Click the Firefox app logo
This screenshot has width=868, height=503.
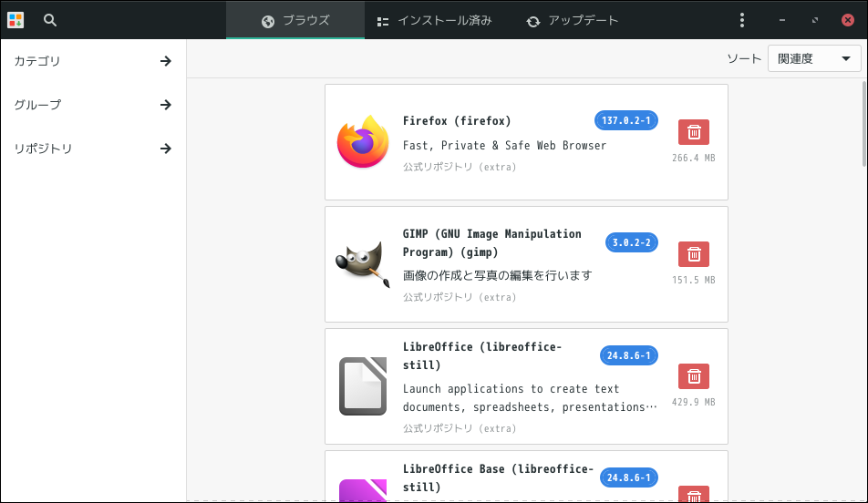(x=363, y=141)
